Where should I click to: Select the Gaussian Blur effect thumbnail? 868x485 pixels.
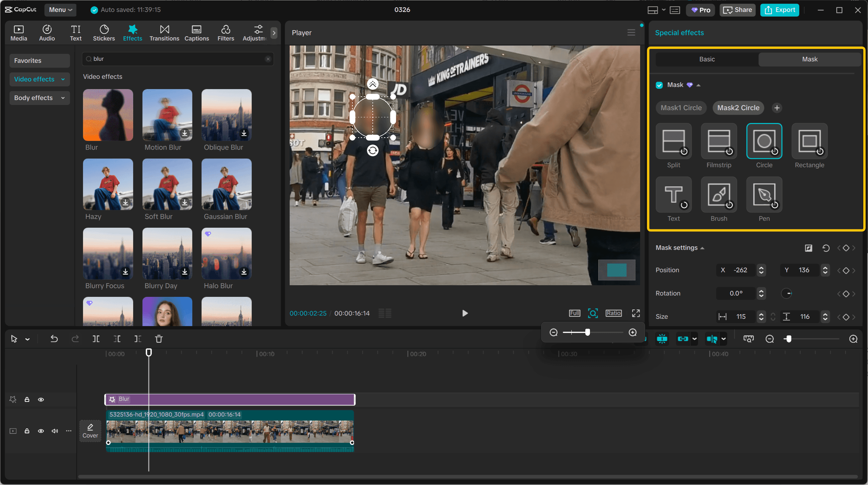[226, 184]
